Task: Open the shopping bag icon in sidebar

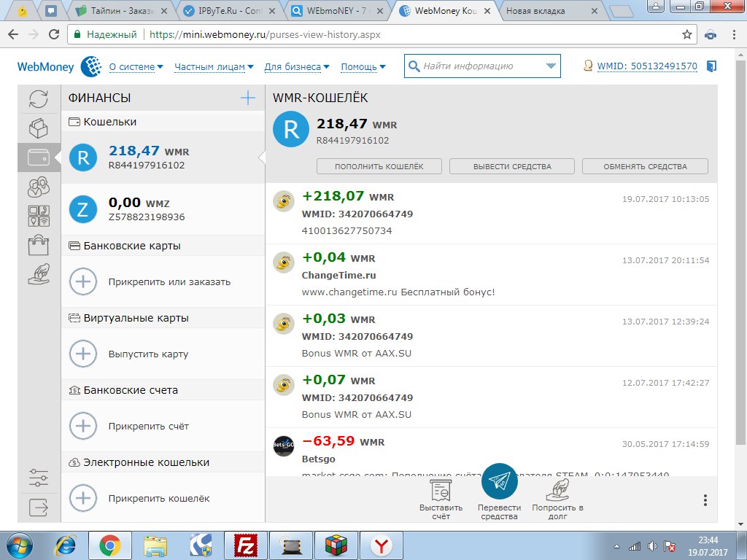Action: [39, 245]
